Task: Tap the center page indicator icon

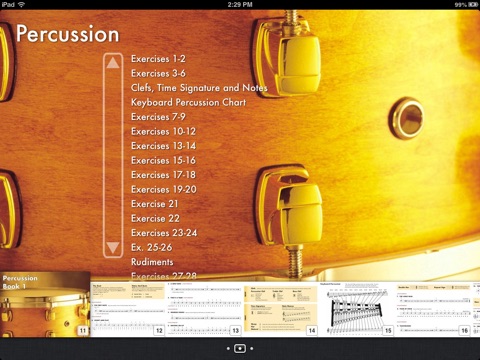Action: click(240, 349)
